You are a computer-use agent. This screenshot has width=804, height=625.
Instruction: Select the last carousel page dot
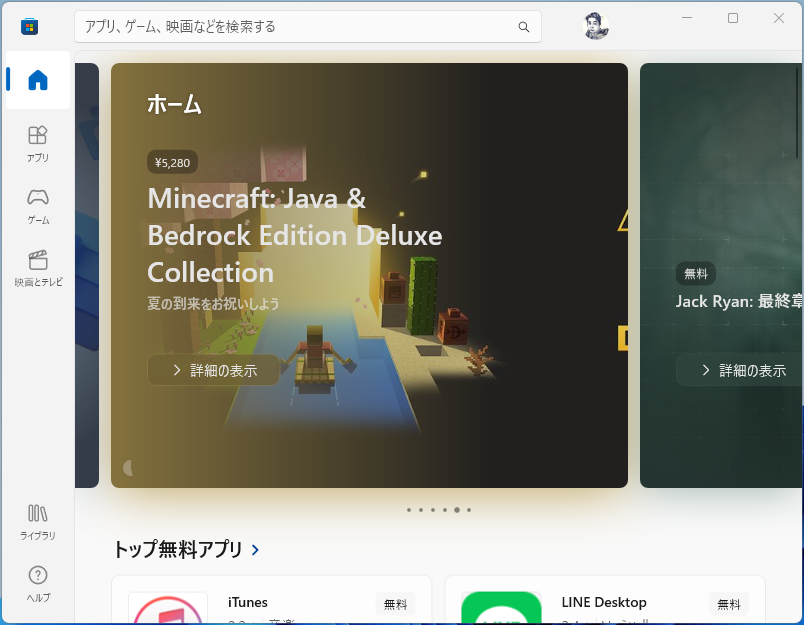(469, 510)
